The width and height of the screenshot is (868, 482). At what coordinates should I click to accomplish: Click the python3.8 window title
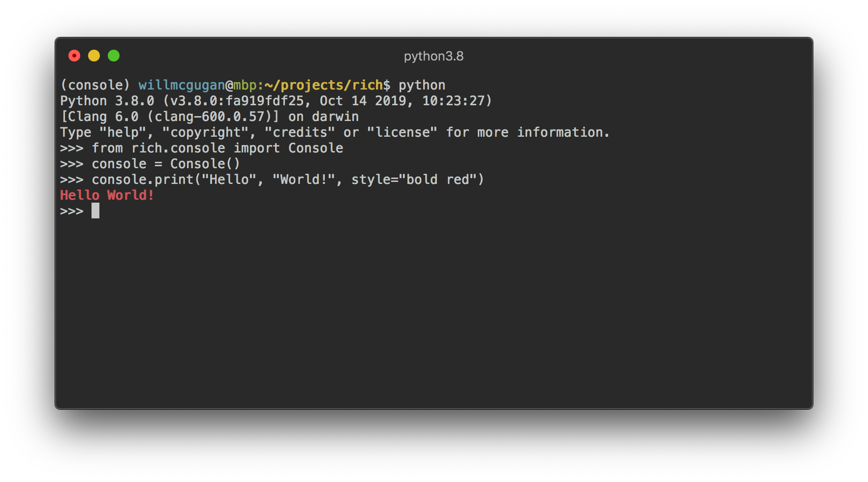pyautogui.click(x=434, y=56)
